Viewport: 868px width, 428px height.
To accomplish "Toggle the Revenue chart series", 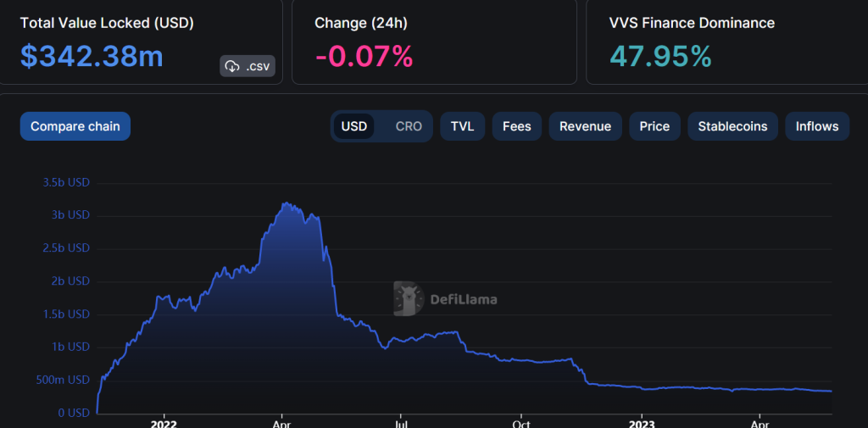I will click(585, 126).
